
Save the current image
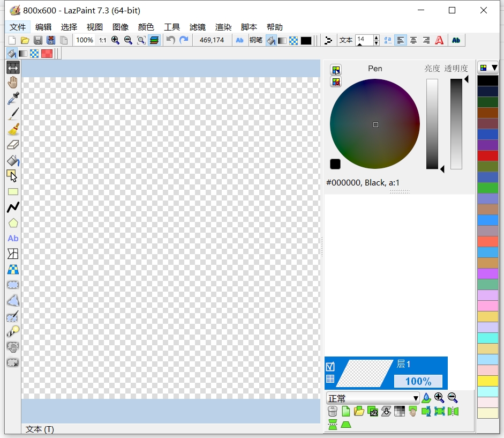click(x=38, y=40)
